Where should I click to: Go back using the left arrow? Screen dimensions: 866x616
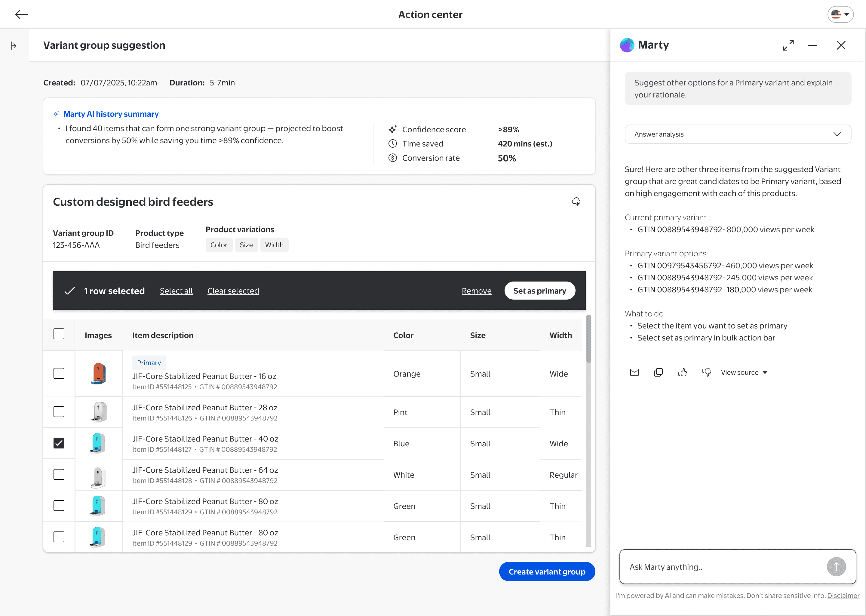coord(22,14)
